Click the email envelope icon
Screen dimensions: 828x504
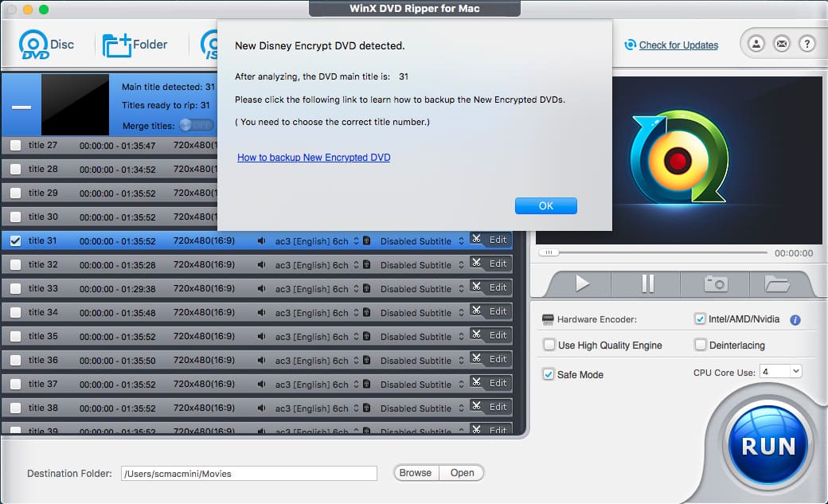pyautogui.click(x=782, y=44)
